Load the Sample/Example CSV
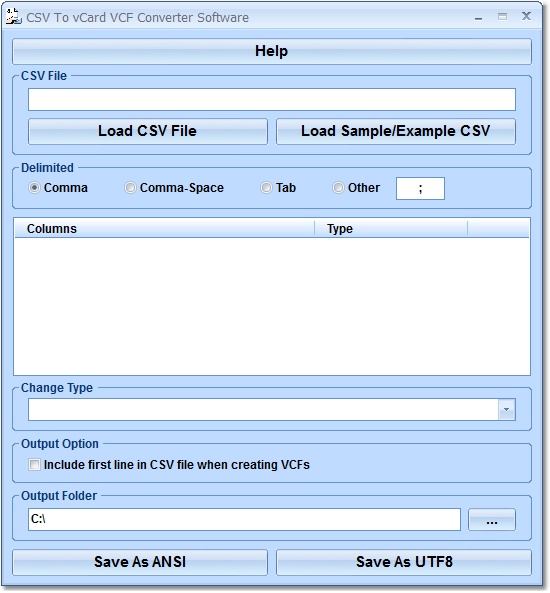Image resolution: width=550 pixels, height=593 pixels. 396,131
